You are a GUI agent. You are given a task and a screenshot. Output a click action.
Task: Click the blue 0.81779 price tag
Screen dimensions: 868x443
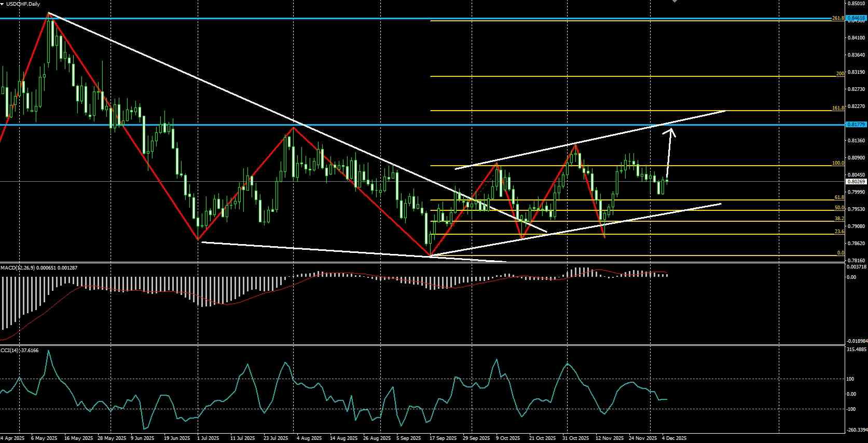[856, 125]
